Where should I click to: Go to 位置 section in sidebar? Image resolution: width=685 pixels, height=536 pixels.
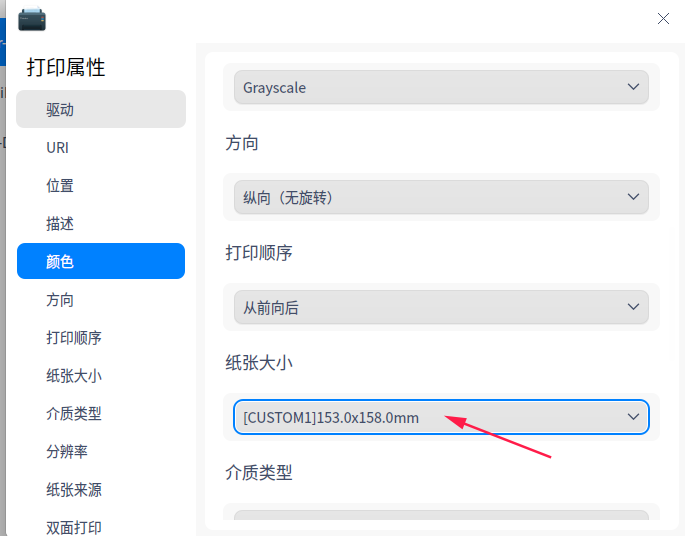pos(101,185)
